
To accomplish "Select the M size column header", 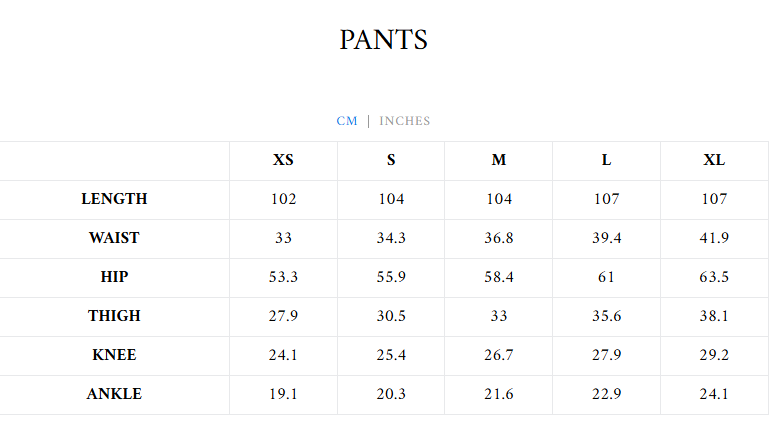I will [x=499, y=160].
